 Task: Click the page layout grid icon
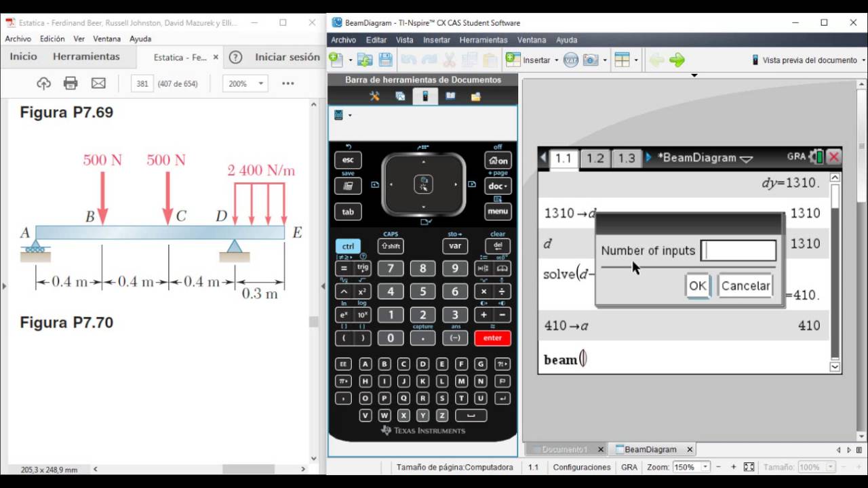coord(622,60)
